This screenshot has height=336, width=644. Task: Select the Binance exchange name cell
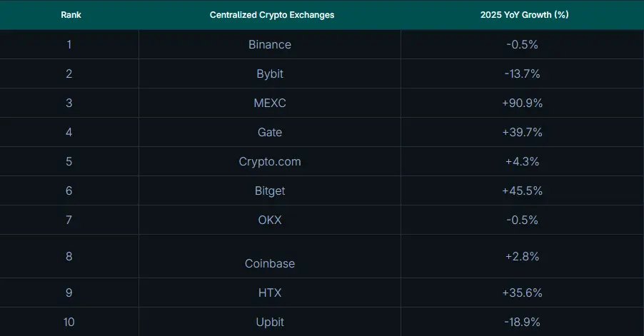coord(270,44)
